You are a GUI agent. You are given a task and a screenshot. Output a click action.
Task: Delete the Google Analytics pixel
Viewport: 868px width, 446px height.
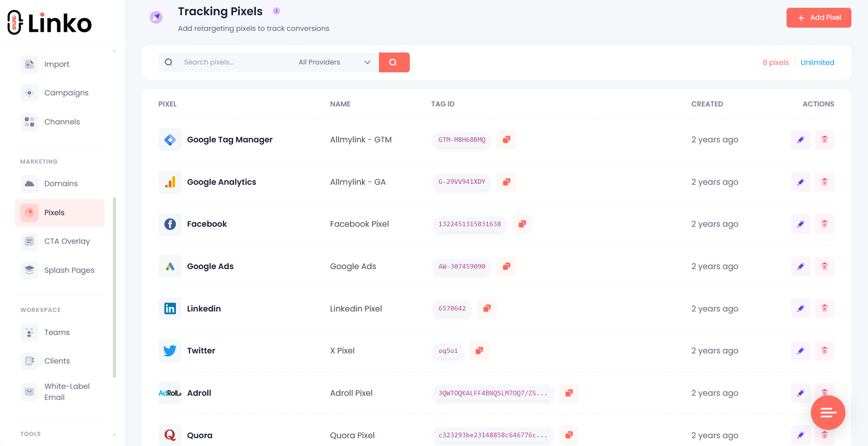(824, 182)
